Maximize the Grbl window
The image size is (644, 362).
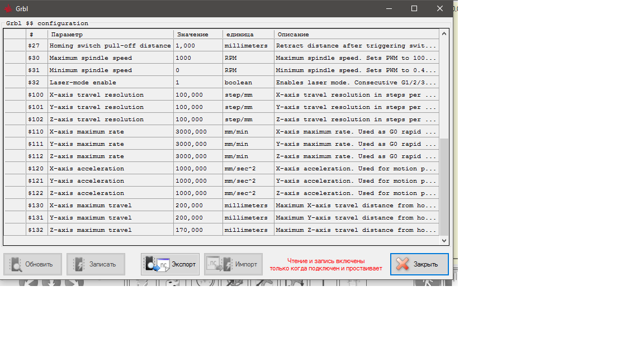(x=414, y=8)
